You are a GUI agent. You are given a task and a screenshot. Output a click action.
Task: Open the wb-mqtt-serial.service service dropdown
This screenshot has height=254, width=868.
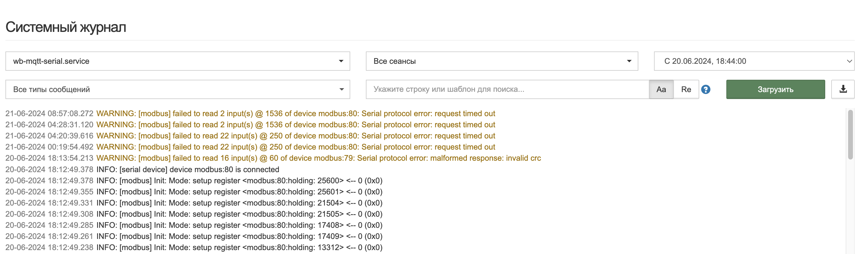(x=178, y=61)
